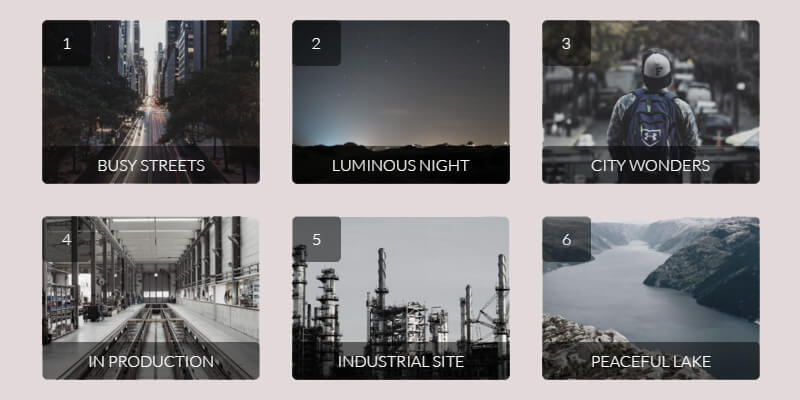800x400 pixels.
Task: Click the factory hall rails photo
Action: tap(151, 298)
